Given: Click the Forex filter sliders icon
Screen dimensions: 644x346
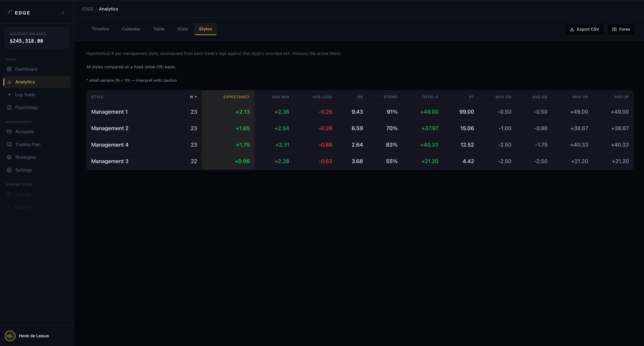Looking at the screenshot, I should (614, 29).
